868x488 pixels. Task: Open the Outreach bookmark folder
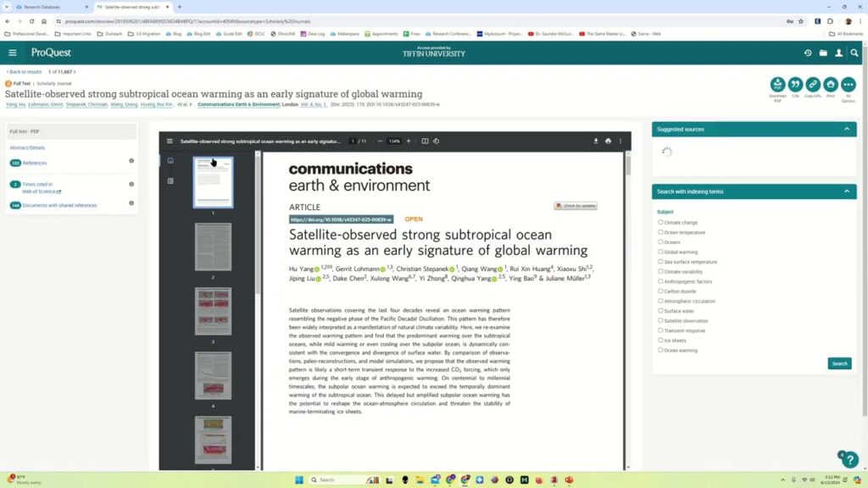click(x=109, y=34)
